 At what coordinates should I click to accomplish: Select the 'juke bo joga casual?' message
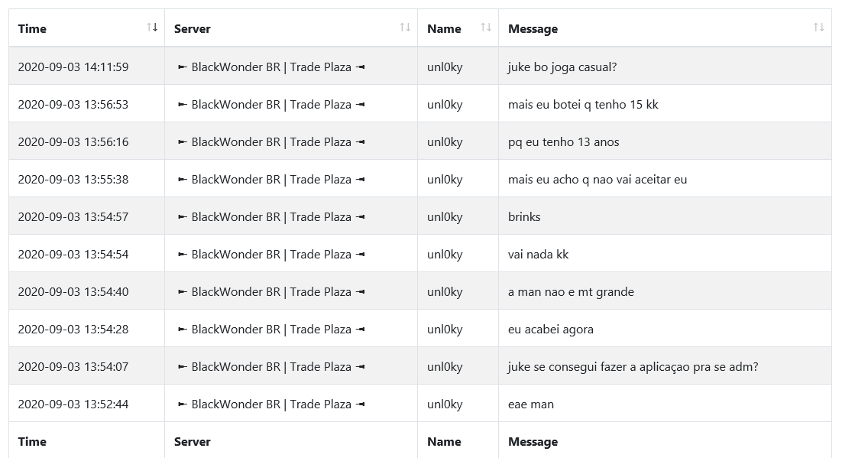[562, 67]
